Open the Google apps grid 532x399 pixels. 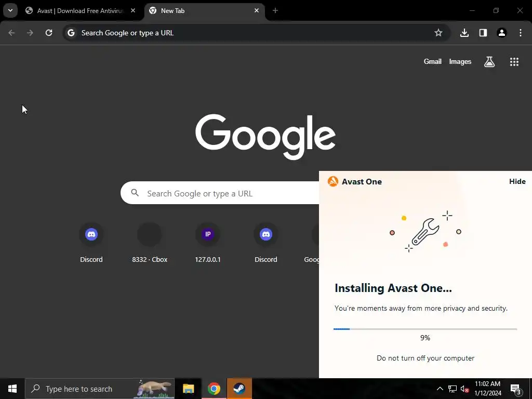[x=514, y=61]
